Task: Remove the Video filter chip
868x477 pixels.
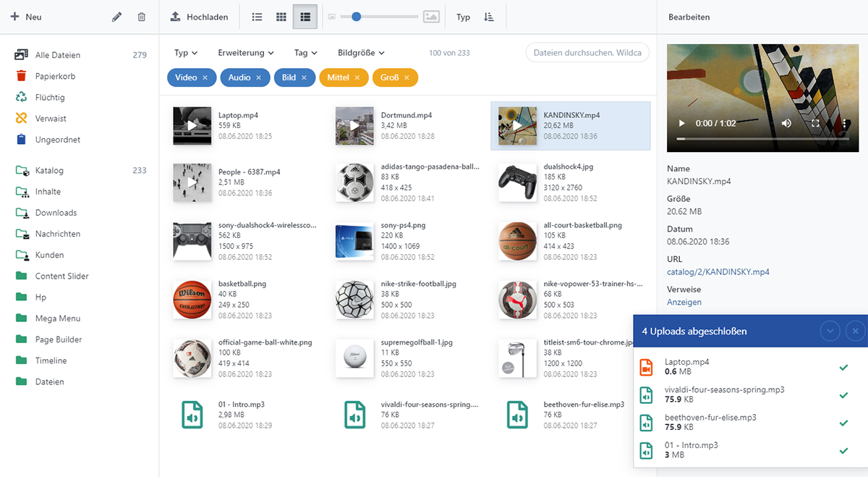Action: click(204, 77)
